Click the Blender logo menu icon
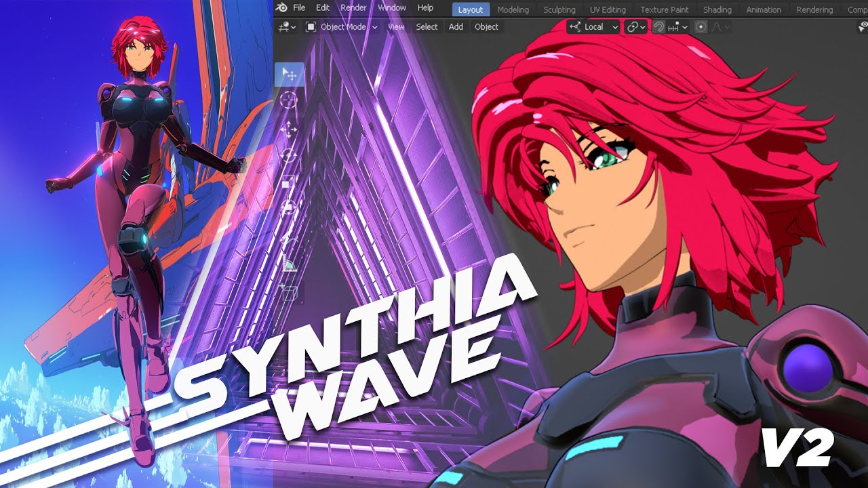The height and width of the screenshot is (488, 868). (x=281, y=8)
